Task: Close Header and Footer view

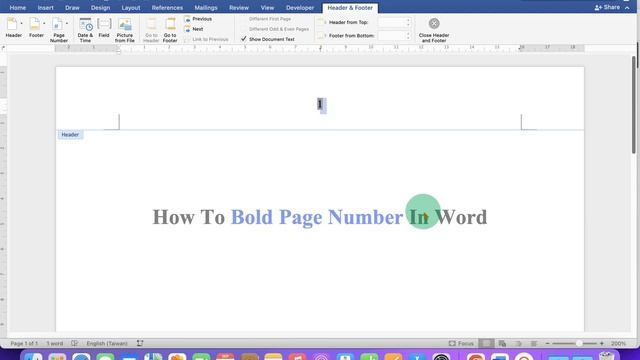Action: pos(434,30)
